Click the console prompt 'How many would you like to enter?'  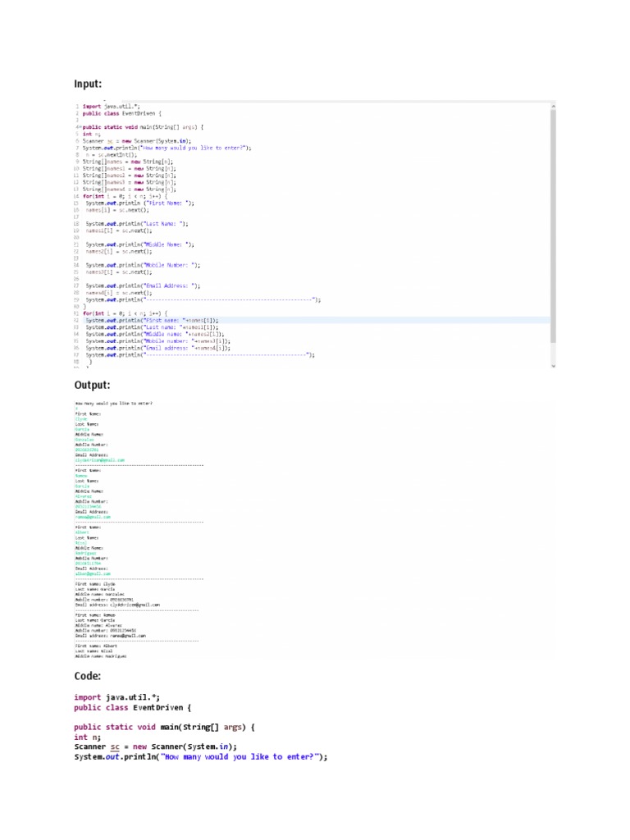113,404
